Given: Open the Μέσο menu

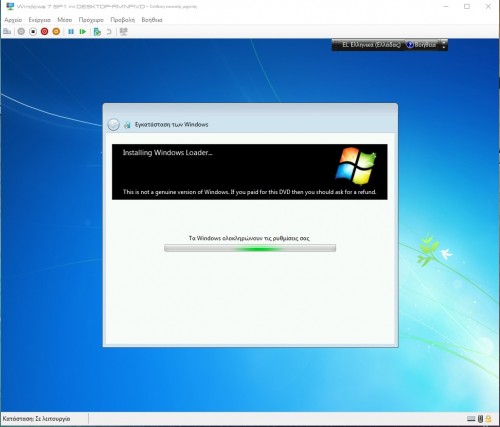Looking at the screenshot, I should coord(64,20).
